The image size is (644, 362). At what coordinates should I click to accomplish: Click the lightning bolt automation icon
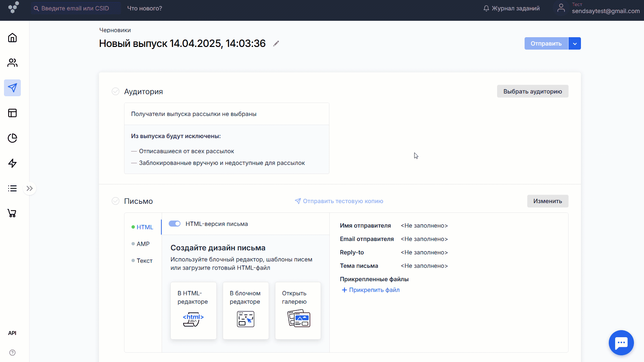click(x=12, y=163)
